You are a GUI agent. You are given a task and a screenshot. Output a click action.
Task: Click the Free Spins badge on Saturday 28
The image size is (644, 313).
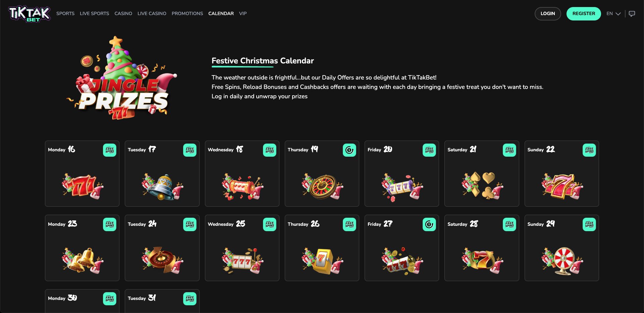[509, 224]
